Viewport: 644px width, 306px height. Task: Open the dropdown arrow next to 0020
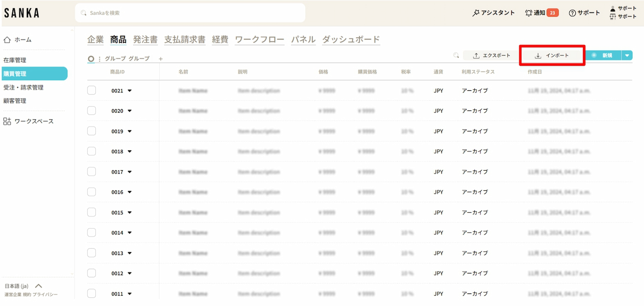[130, 111]
